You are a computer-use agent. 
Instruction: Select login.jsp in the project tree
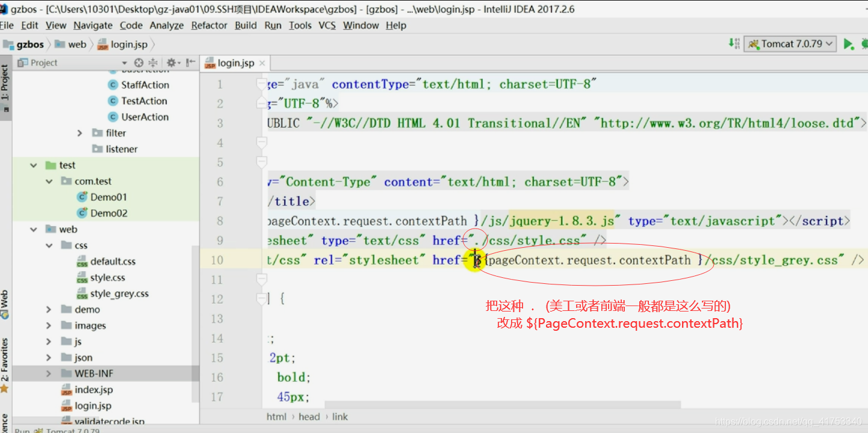click(x=93, y=406)
